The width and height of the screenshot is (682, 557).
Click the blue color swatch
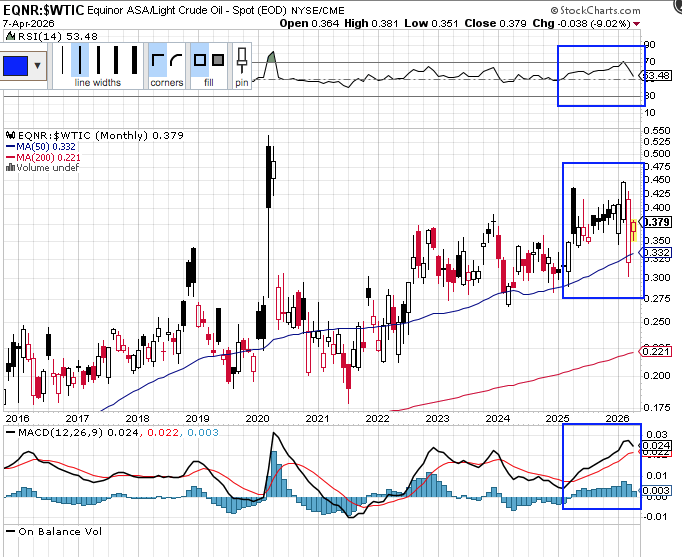pos(15,66)
